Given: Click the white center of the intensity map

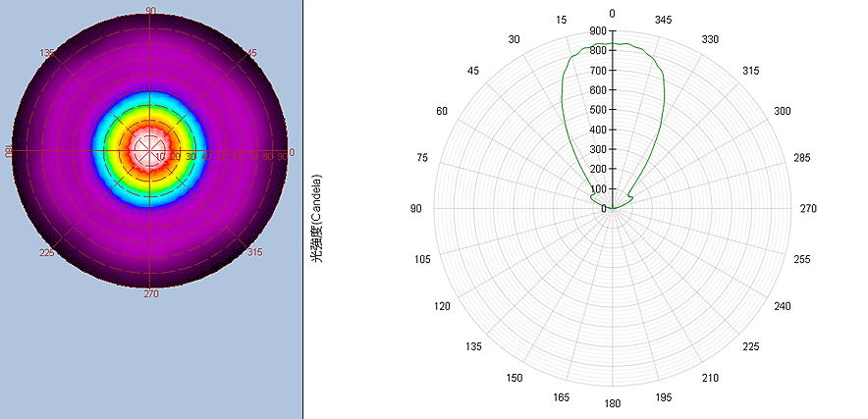Looking at the screenshot, I should point(150,149).
